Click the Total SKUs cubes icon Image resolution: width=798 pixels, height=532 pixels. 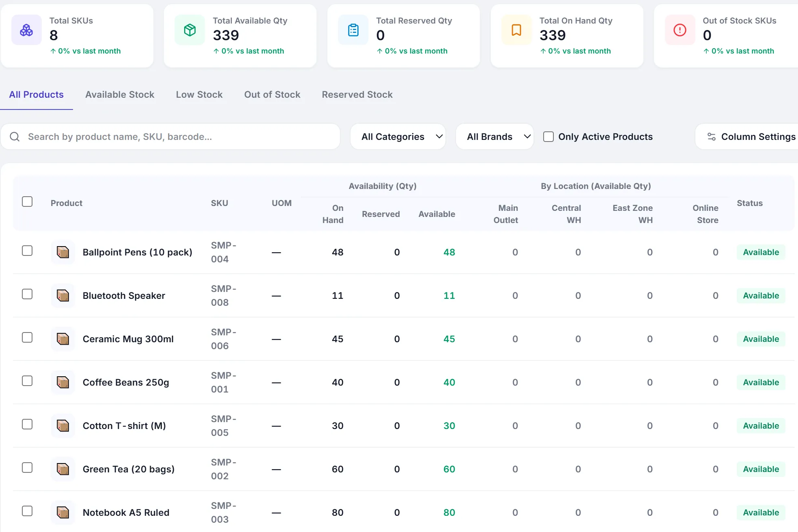pos(26,30)
